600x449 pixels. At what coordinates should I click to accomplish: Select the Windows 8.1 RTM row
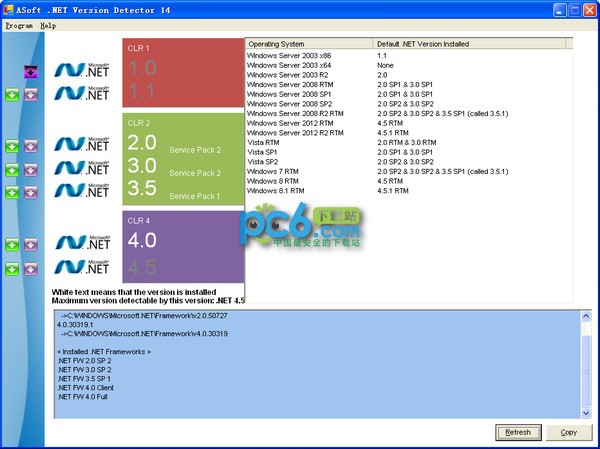click(x=409, y=191)
